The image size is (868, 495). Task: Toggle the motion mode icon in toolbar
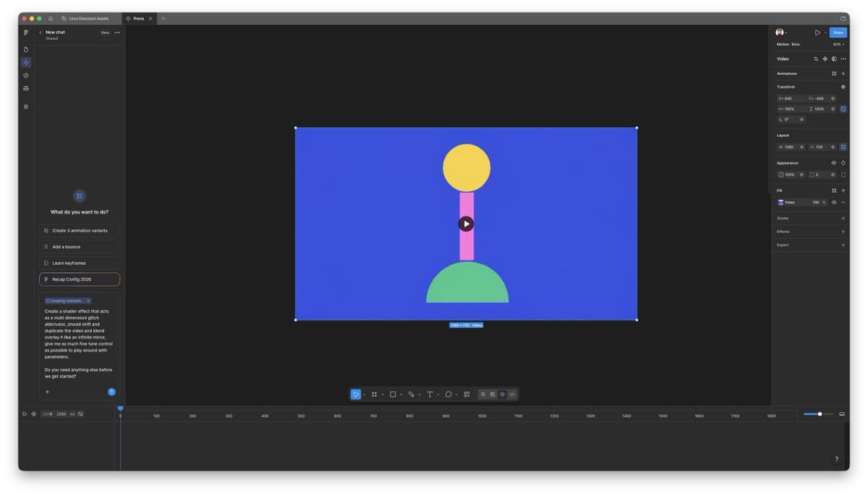tap(502, 394)
